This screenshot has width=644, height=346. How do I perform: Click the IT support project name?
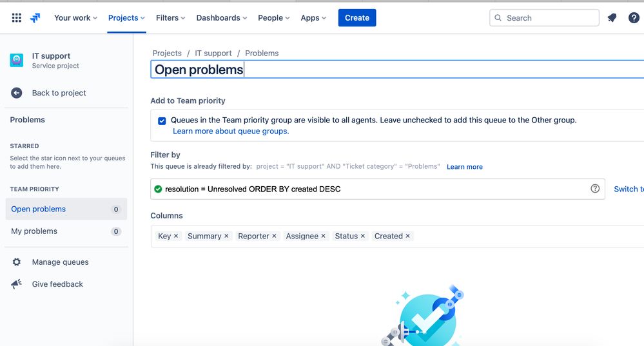pos(52,56)
